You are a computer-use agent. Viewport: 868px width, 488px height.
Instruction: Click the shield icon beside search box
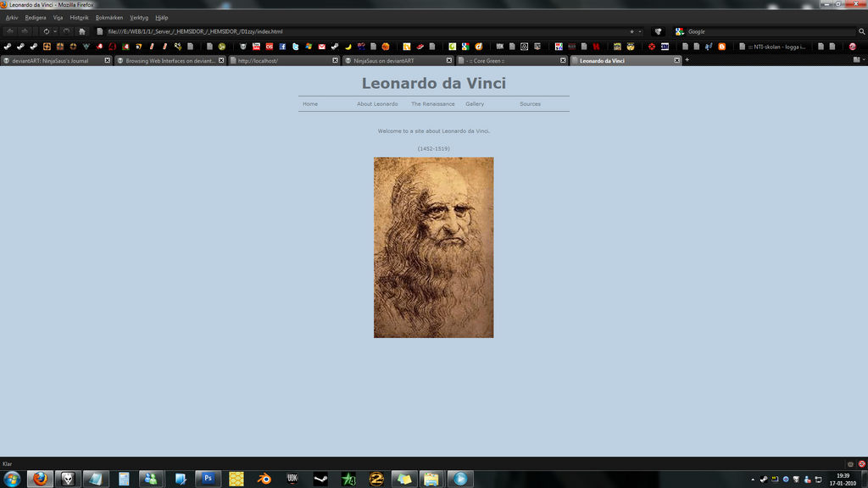click(x=658, y=31)
